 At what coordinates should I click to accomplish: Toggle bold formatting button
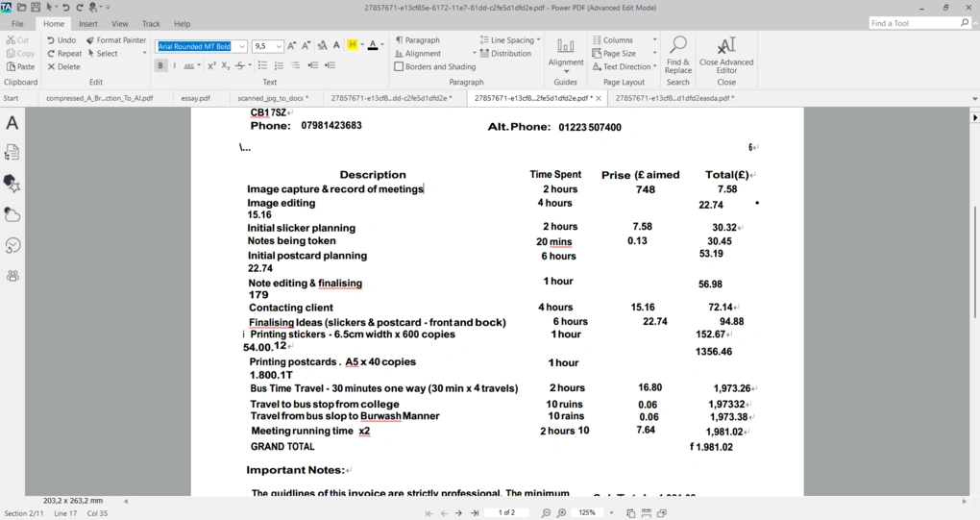[x=160, y=65]
